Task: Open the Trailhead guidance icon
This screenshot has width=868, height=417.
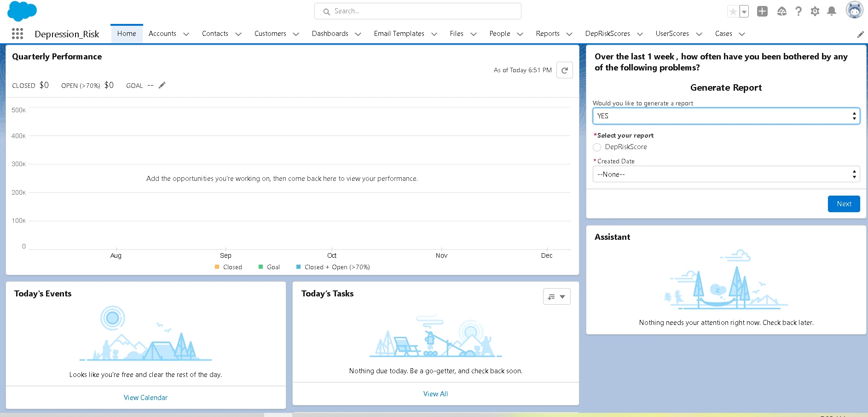Action: (782, 12)
